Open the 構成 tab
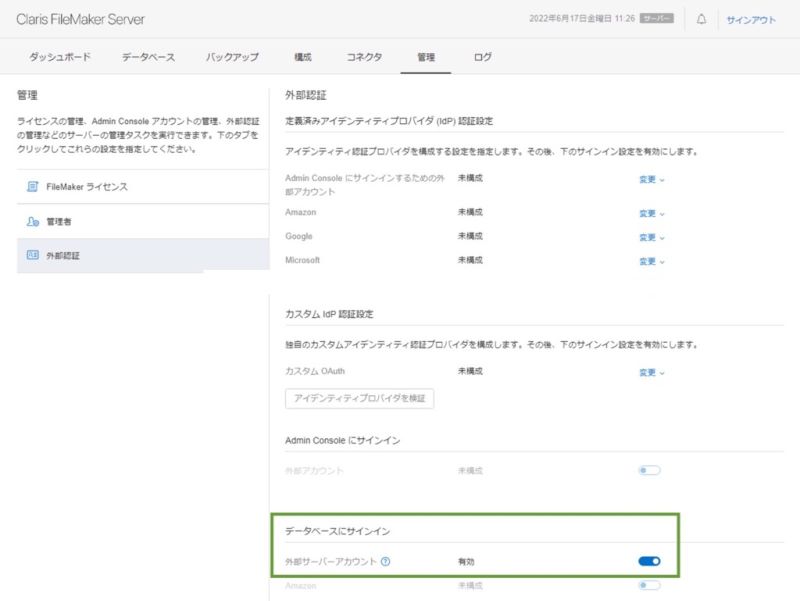The width and height of the screenshot is (800, 601). pos(303,57)
